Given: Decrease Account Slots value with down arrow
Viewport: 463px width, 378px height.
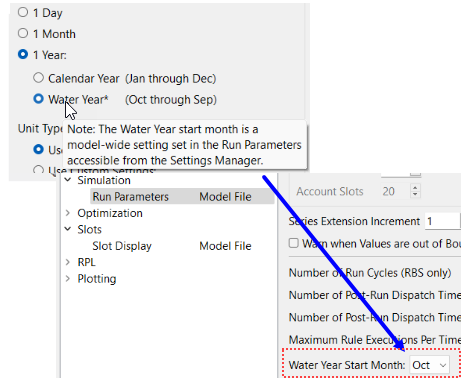Looking at the screenshot, I should 415,194.
